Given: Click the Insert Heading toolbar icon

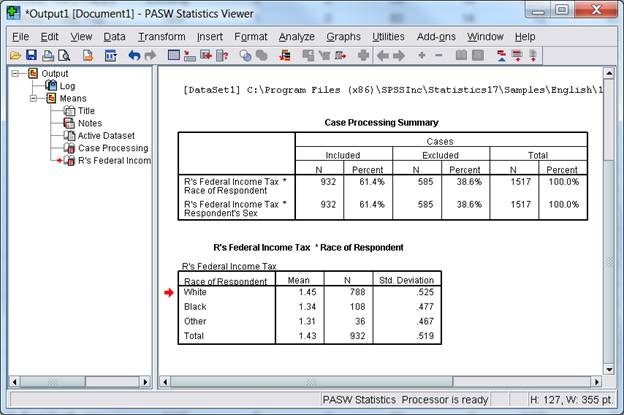Looking at the screenshot, I should click(501, 56).
